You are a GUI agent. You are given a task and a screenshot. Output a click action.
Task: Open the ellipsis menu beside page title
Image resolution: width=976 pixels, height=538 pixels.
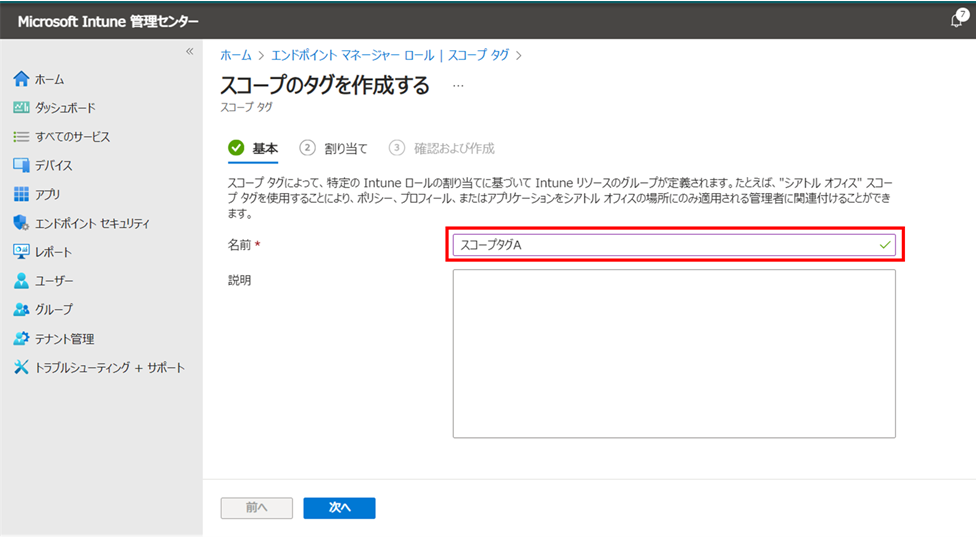pyautogui.click(x=458, y=85)
